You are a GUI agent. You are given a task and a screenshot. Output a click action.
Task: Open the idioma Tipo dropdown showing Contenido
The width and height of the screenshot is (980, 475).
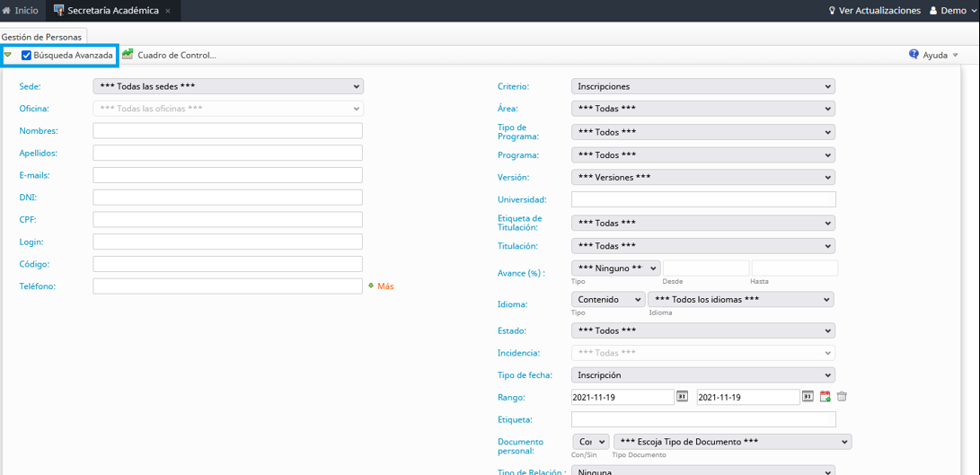(x=607, y=299)
